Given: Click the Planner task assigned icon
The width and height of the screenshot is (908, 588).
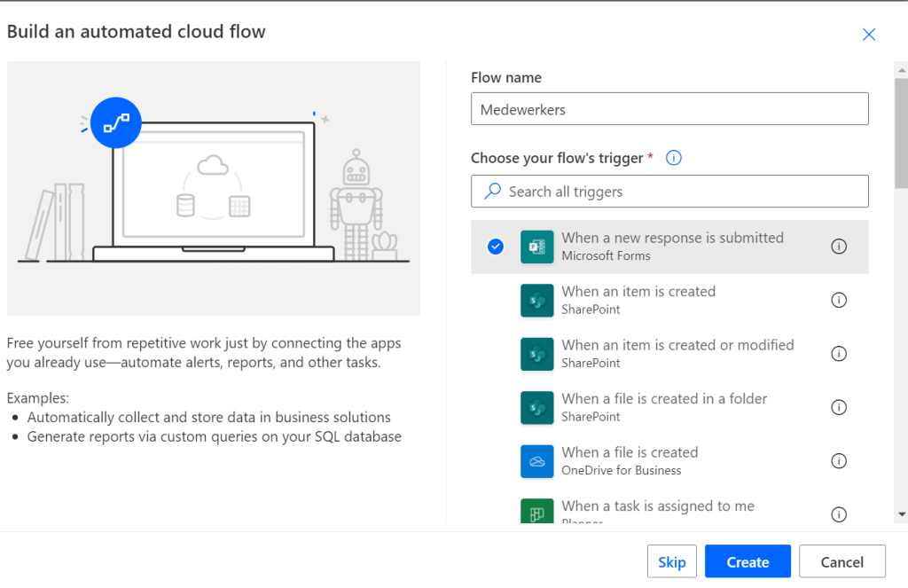Looking at the screenshot, I should [x=536, y=512].
